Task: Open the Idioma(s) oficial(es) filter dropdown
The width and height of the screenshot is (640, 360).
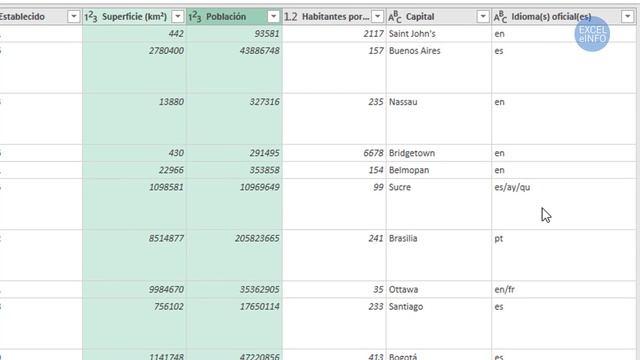Action: click(x=627, y=17)
